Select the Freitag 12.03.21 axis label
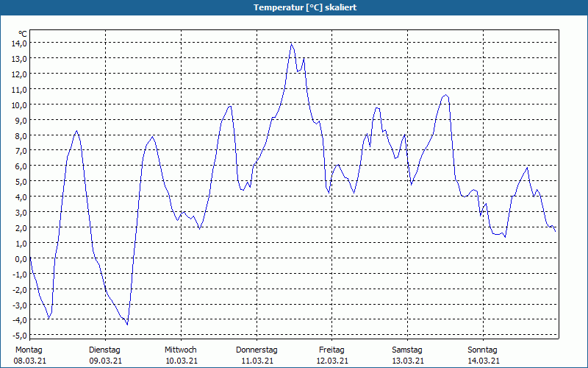The image size is (588, 368). 332,355
